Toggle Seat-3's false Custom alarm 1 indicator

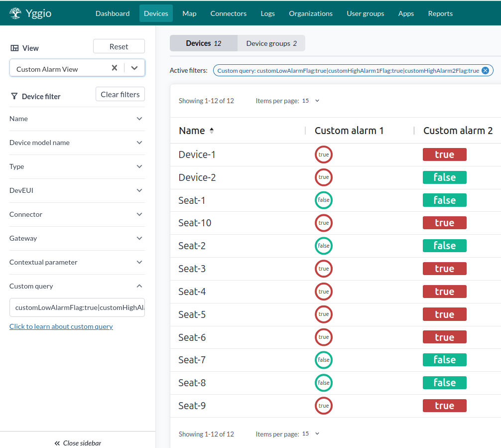click(324, 269)
